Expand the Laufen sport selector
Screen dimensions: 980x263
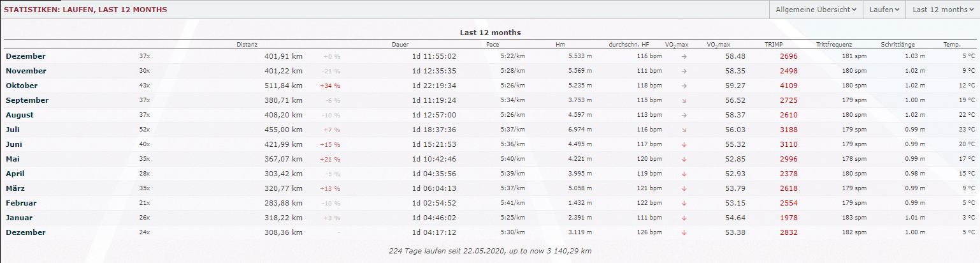pyautogui.click(x=886, y=10)
